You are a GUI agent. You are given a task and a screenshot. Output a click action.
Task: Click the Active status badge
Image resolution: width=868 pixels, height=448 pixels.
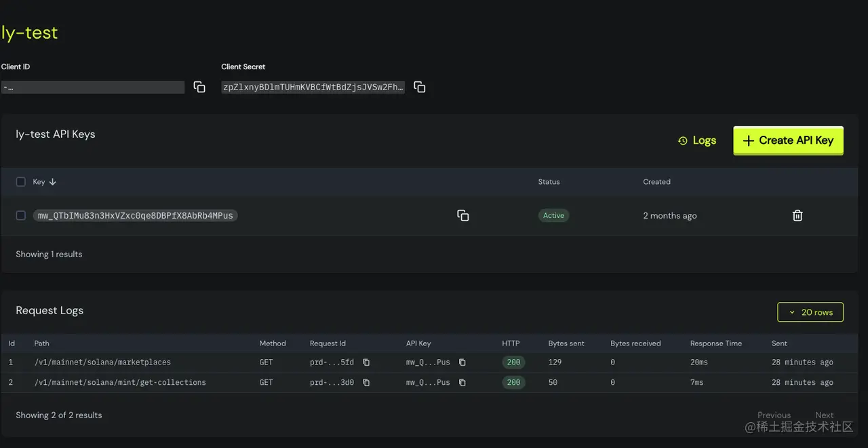553,215
